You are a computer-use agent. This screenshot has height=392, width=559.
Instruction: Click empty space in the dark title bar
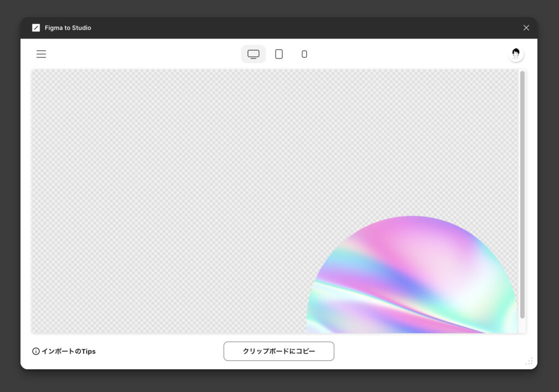point(300,28)
